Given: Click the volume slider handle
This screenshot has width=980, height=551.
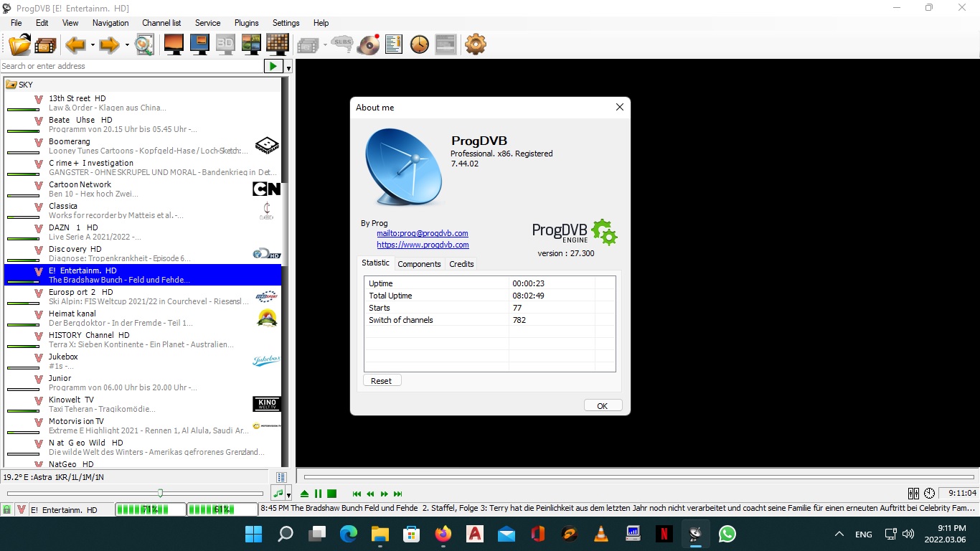Looking at the screenshot, I should (x=160, y=493).
